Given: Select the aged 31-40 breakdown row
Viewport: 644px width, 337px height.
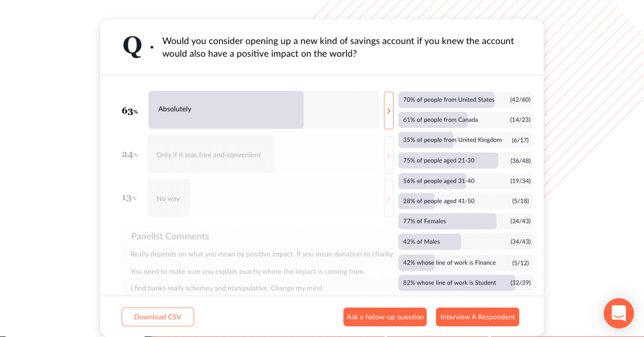Looking at the screenshot, I should click(465, 181).
